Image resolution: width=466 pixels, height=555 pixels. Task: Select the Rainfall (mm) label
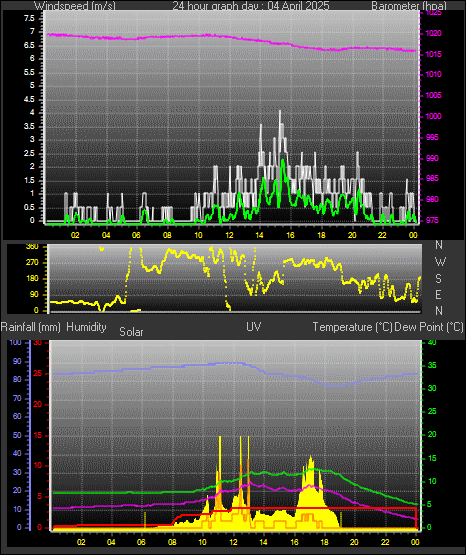(x=30, y=327)
